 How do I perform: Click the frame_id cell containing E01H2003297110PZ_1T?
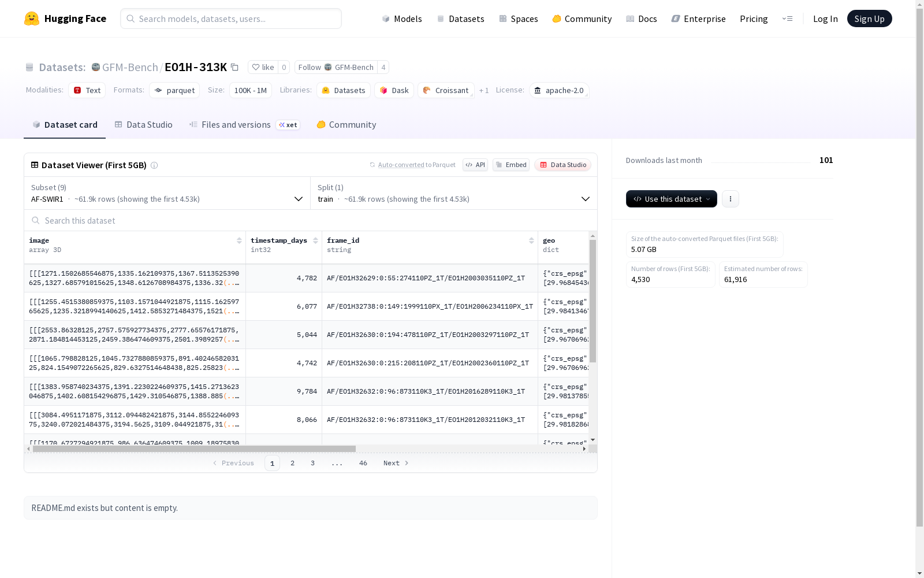430,335
